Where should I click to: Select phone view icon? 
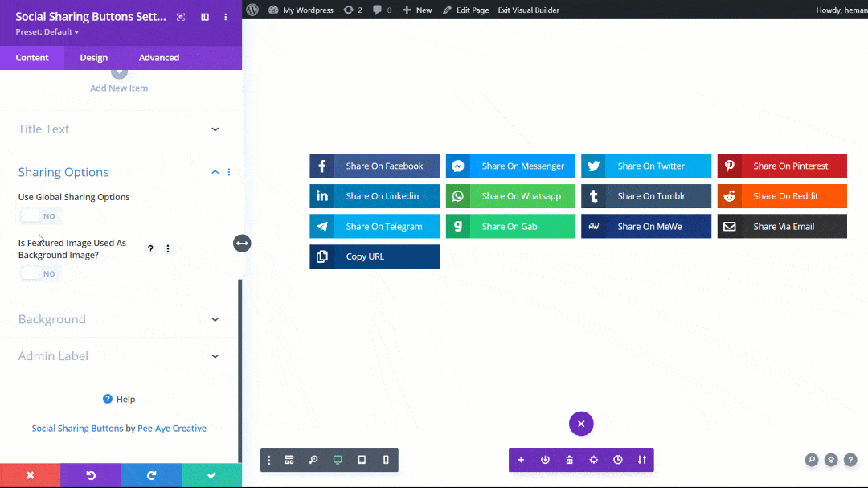[386, 460]
